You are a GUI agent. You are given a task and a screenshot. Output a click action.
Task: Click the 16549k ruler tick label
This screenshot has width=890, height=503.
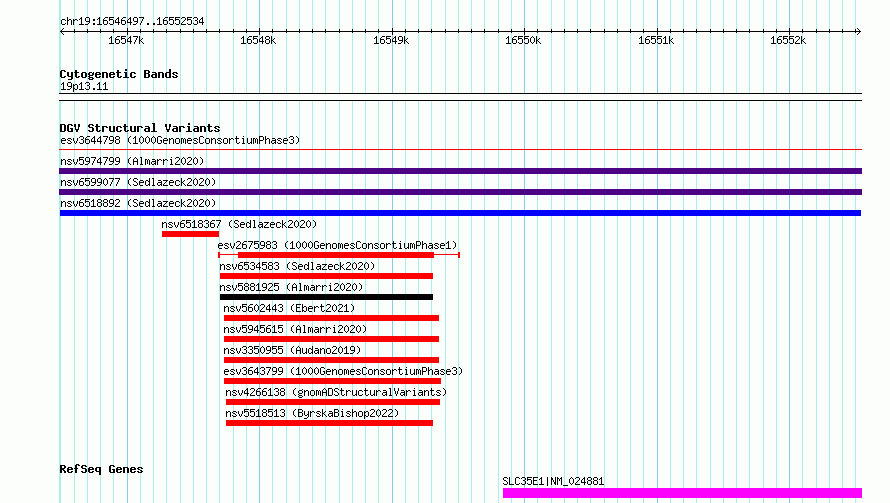tap(391, 40)
